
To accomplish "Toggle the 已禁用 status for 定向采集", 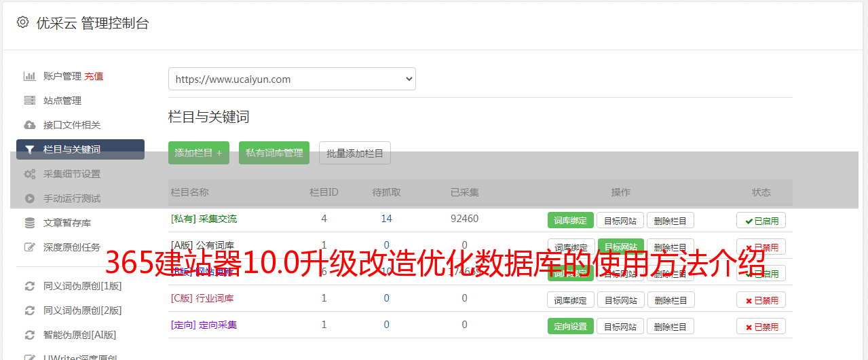I will point(761,326).
